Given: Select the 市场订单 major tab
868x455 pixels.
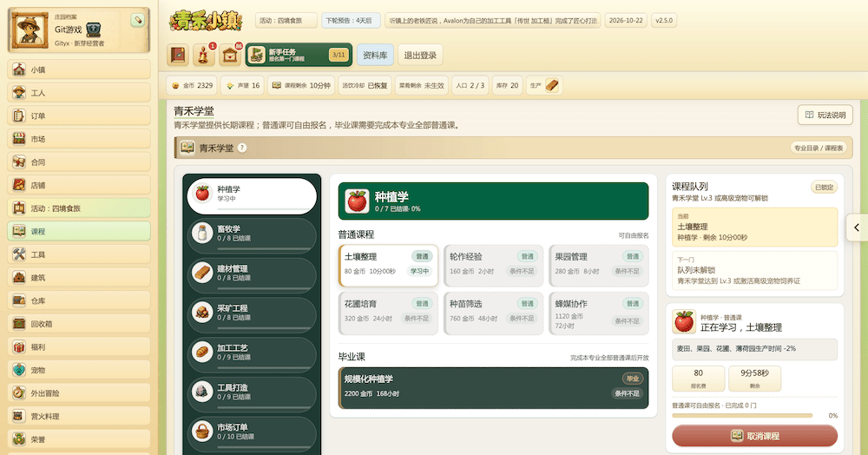Looking at the screenshot, I should tap(252, 433).
